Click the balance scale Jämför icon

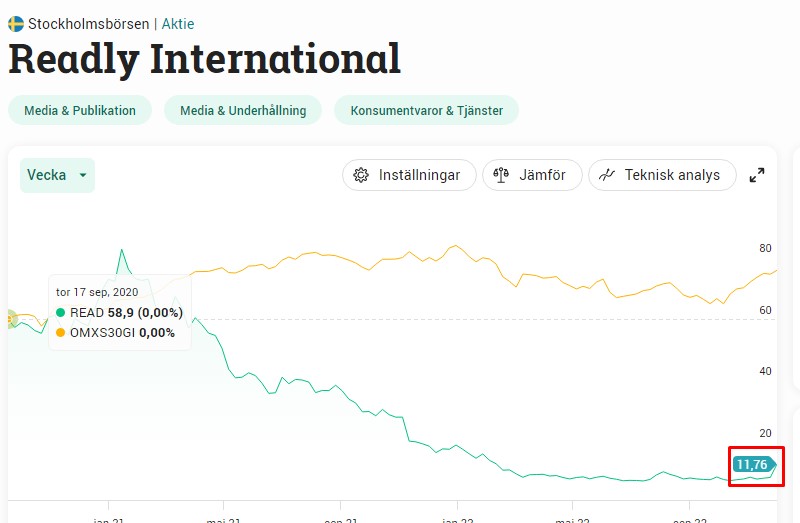(x=502, y=175)
